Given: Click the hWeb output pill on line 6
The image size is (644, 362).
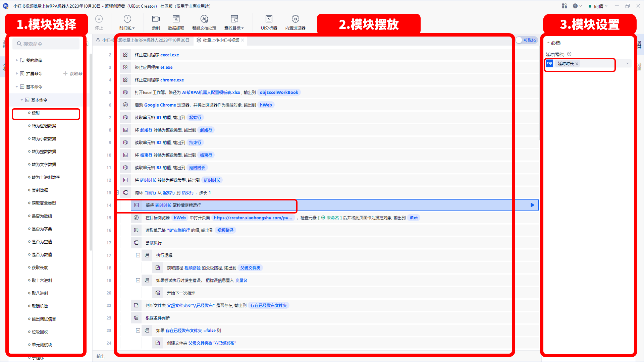Looking at the screenshot, I should click(266, 105).
